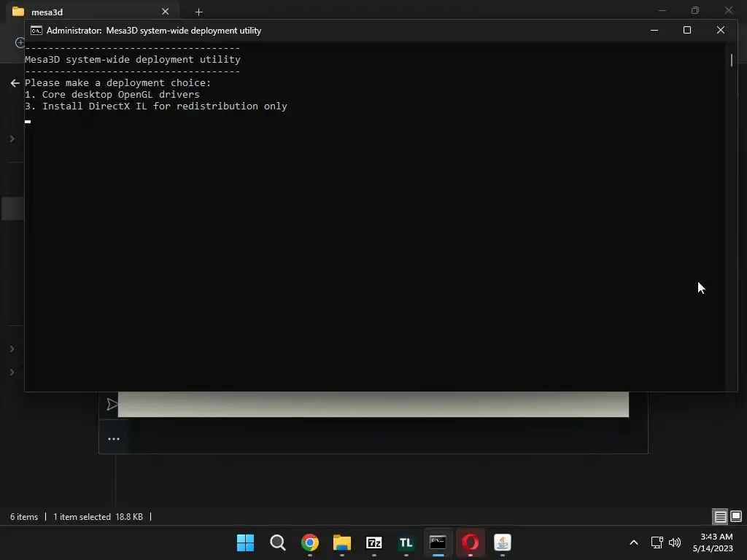Image resolution: width=747 pixels, height=560 pixels.
Task: Open 7-Zip from the taskbar
Action: click(x=374, y=542)
